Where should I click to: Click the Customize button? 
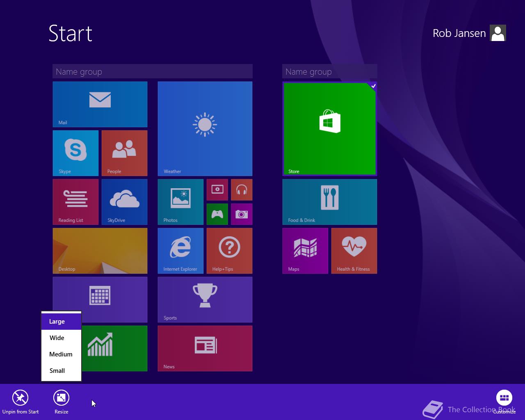pyautogui.click(x=504, y=402)
